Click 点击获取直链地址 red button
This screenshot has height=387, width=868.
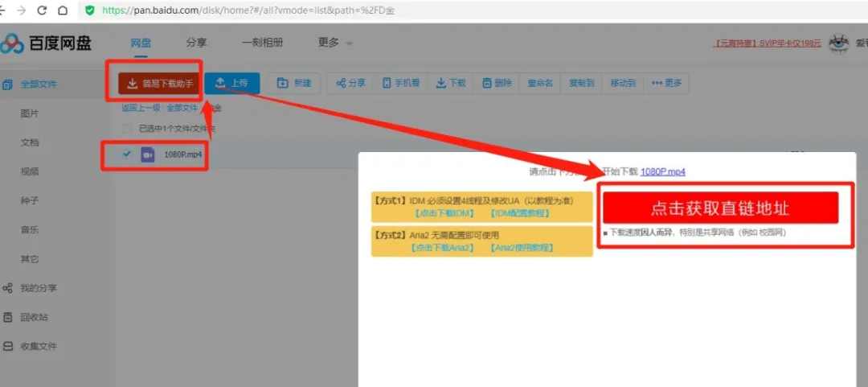(720, 208)
